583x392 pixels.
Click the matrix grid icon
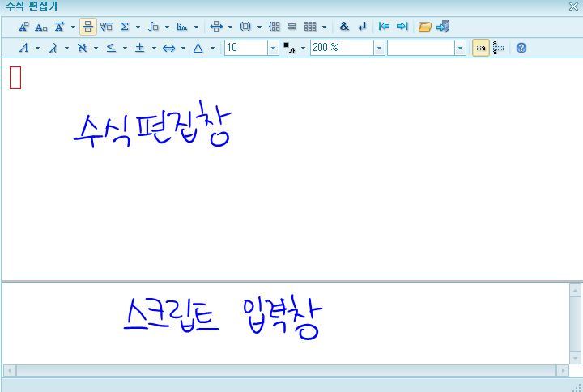point(310,27)
